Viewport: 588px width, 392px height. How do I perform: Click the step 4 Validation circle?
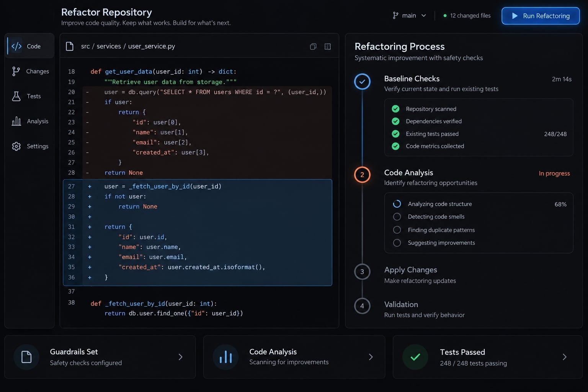click(362, 306)
